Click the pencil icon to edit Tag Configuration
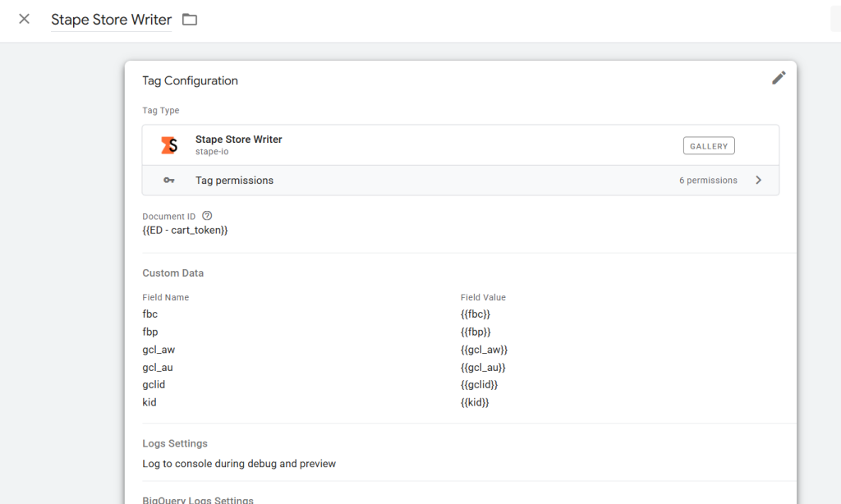The height and width of the screenshot is (504, 841). coord(779,78)
